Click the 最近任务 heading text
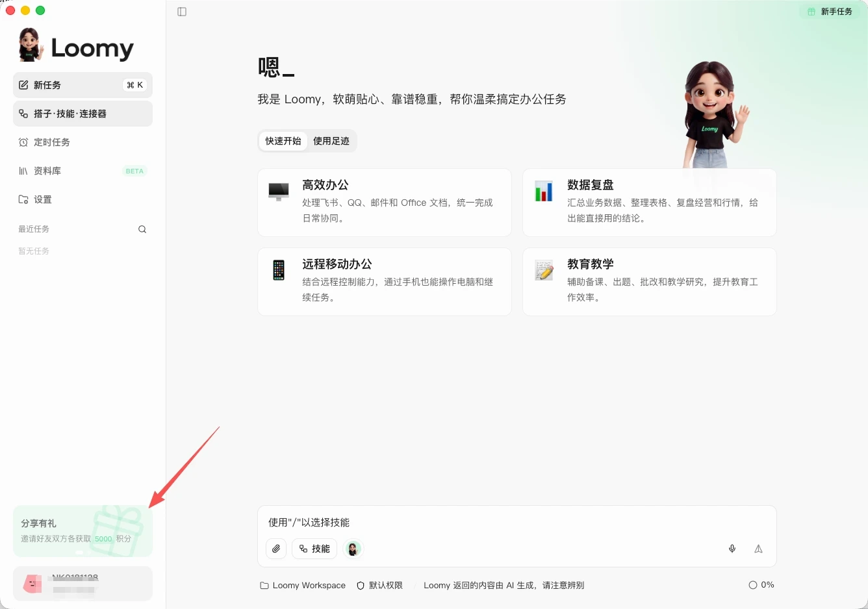The height and width of the screenshot is (609, 868). point(34,229)
